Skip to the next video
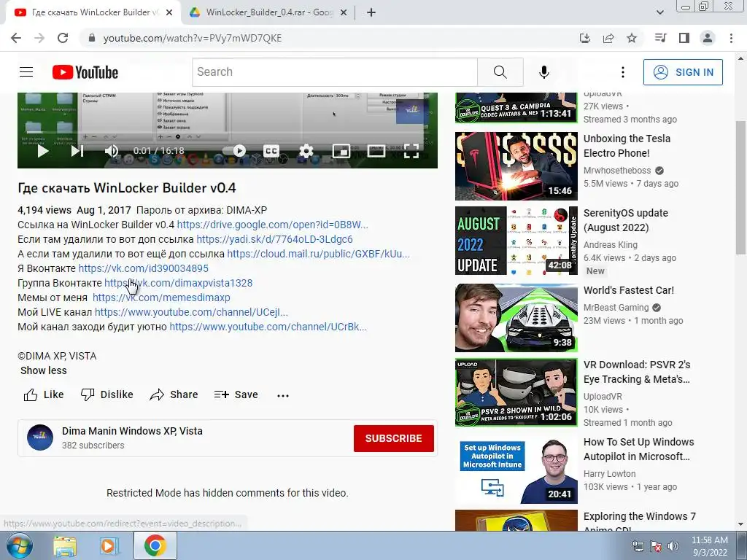Image resolution: width=747 pixels, height=560 pixels. coord(77,151)
